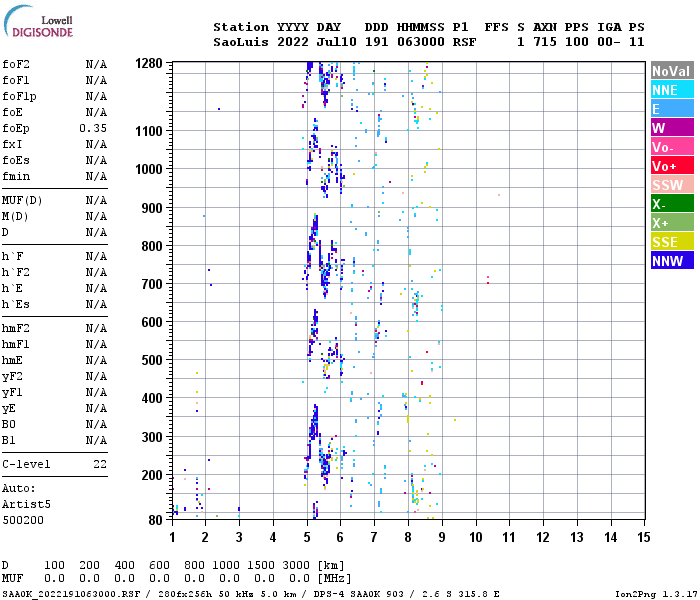Click the SaoLuis station name
Screen dimensions: 700x600
pyautogui.click(x=241, y=42)
